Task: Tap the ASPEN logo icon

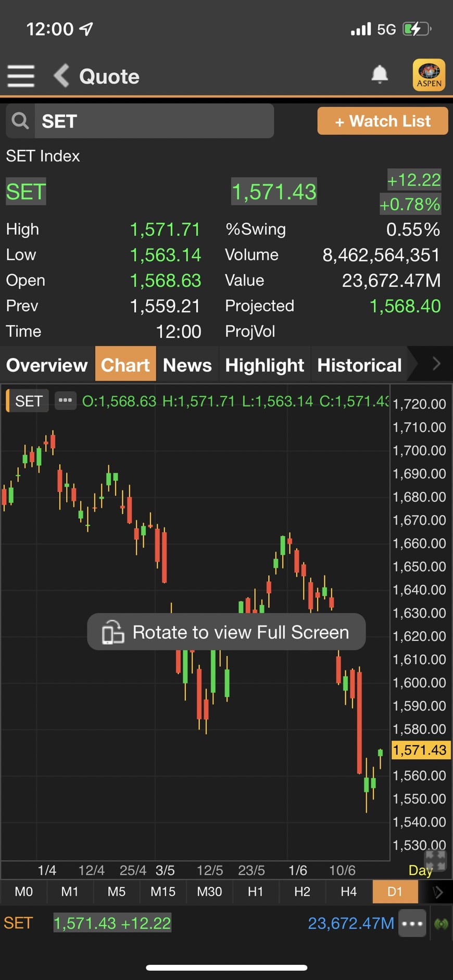Action: [429, 75]
